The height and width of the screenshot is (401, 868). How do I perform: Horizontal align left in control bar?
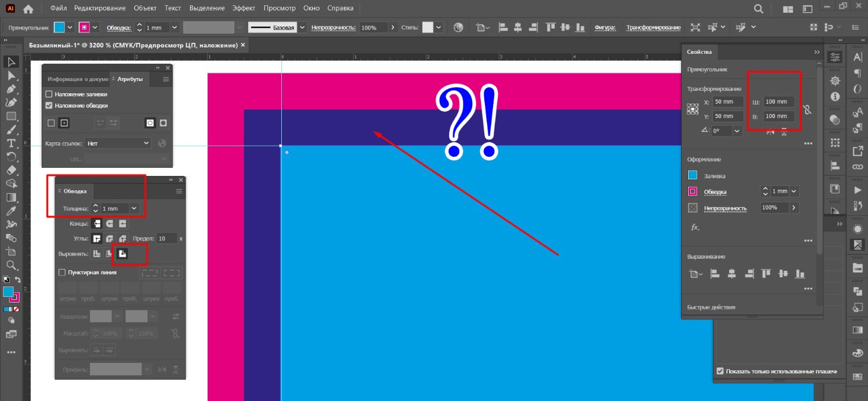(x=503, y=28)
